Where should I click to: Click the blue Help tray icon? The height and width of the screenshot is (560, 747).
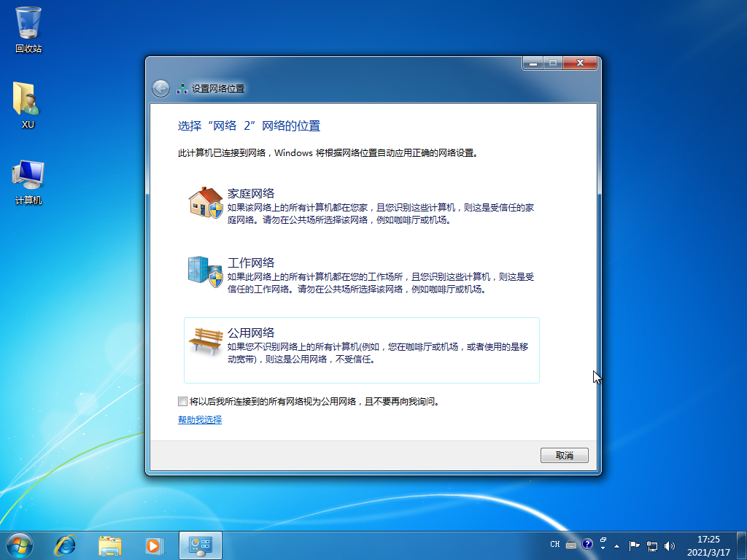pyautogui.click(x=586, y=545)
